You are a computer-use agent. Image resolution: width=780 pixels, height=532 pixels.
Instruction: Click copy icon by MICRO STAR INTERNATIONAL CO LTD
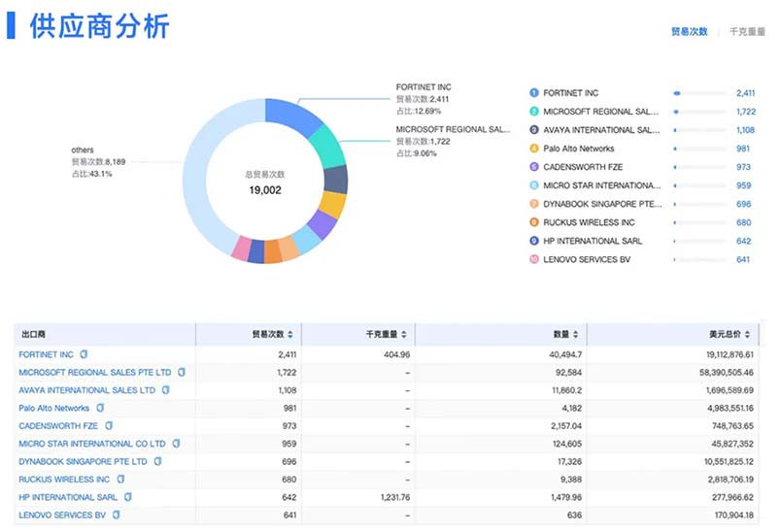(x=176, y=444)
